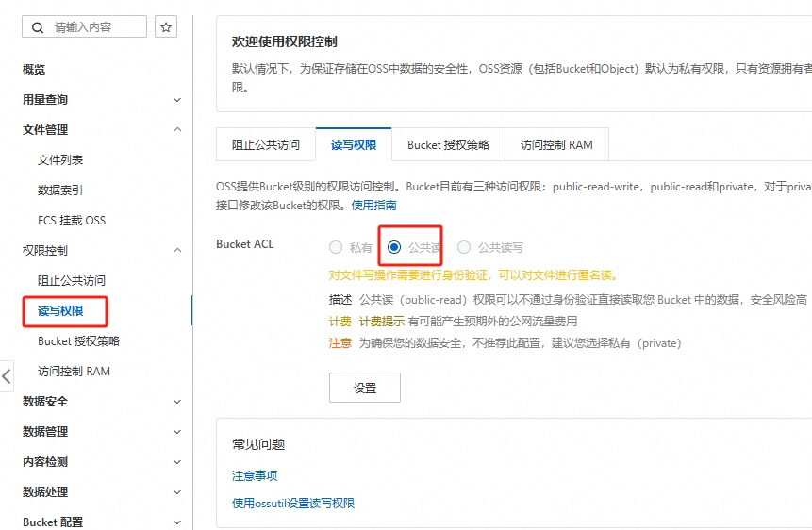Open sidebar item 阻止公共访问
Image resolution: width=812 pixels, height=530 pixels.
point(72,281)
